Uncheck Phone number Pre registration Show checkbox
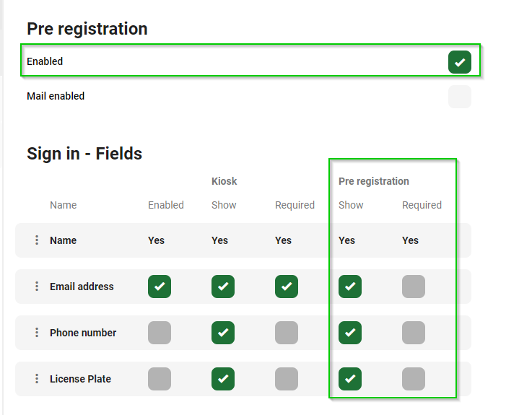532x415 pixels. [350, 333]
